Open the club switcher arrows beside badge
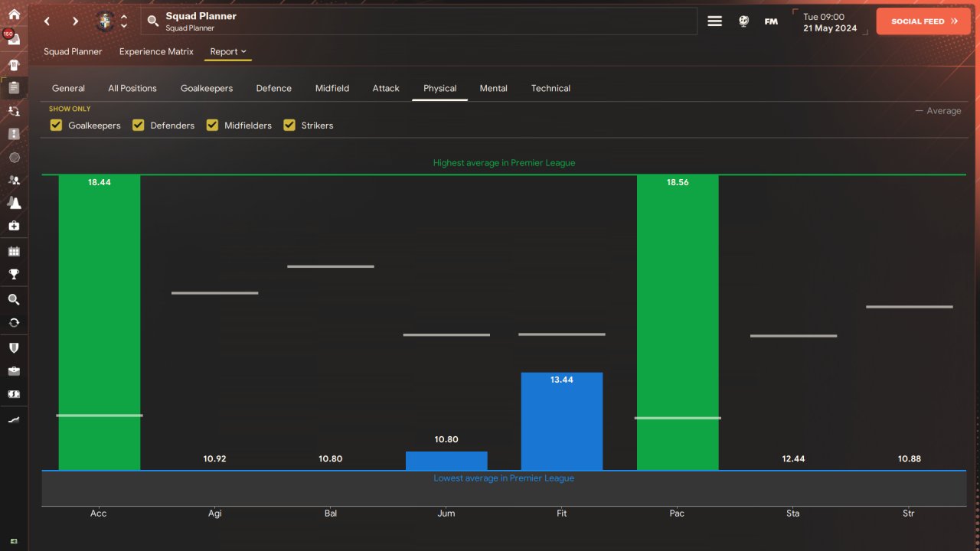This screenshot has width=980, height=551. click(x=124, y=21)
